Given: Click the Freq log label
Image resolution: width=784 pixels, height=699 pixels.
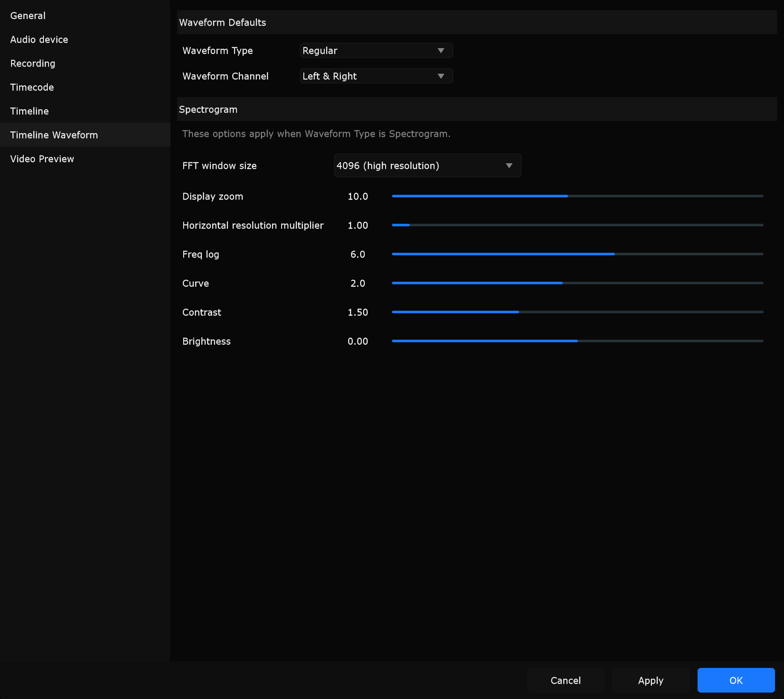Looking at the screenshot, I should [x=200, y=254].
